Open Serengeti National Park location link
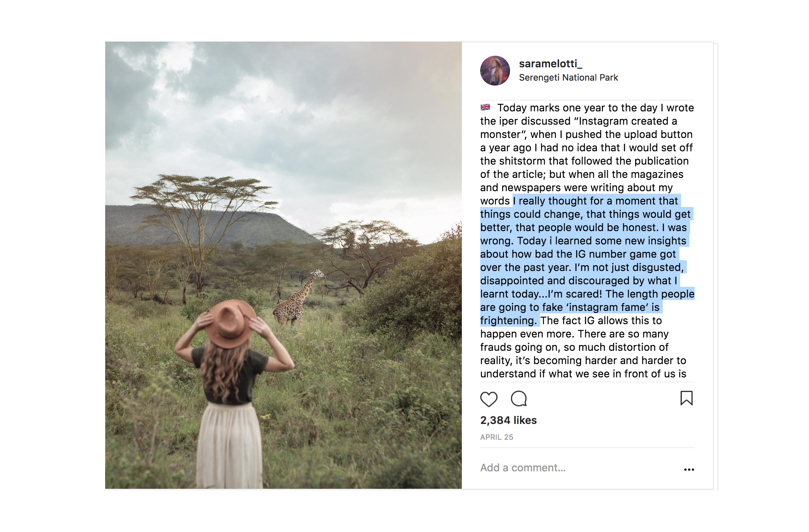Viewport: 809px width, 532px height. click(568, 78)
